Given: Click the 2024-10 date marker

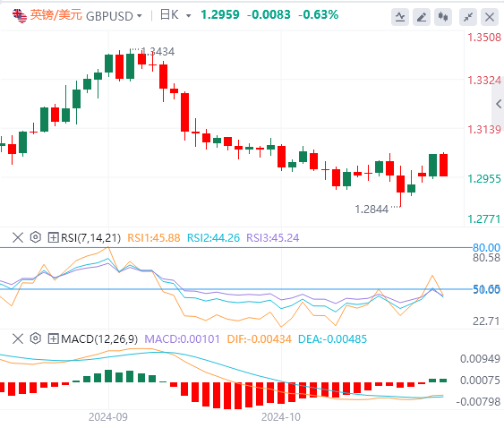Looking at the screenshot, I should (281, 417).
